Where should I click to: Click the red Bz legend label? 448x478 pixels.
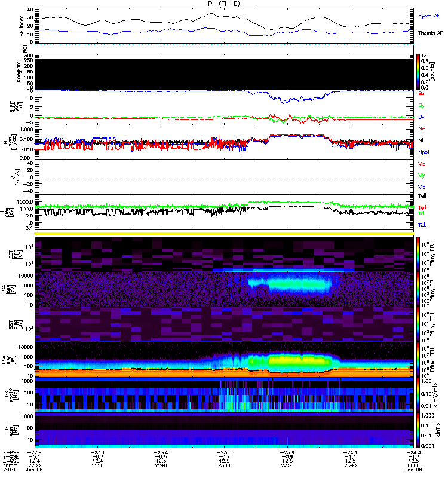421,93
